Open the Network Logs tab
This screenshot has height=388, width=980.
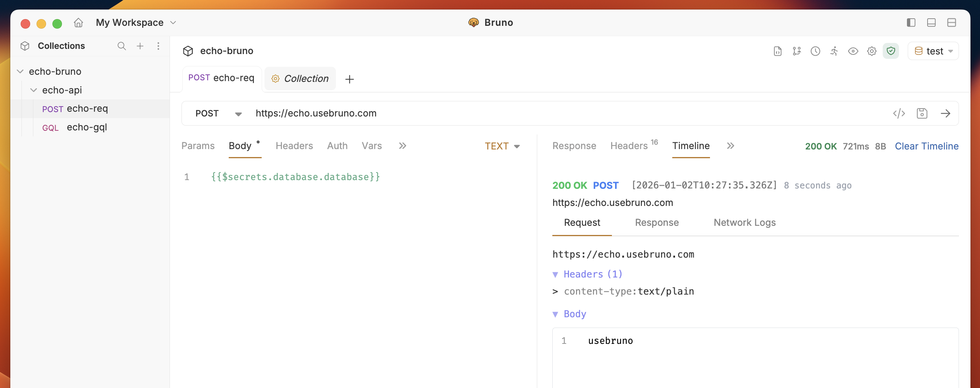tap(745, 223)
